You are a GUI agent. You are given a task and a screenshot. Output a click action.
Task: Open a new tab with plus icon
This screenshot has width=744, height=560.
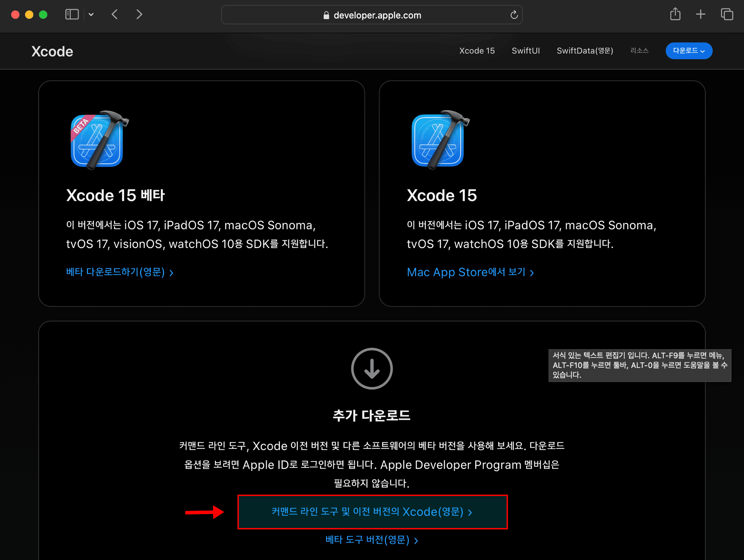[701, 15]
